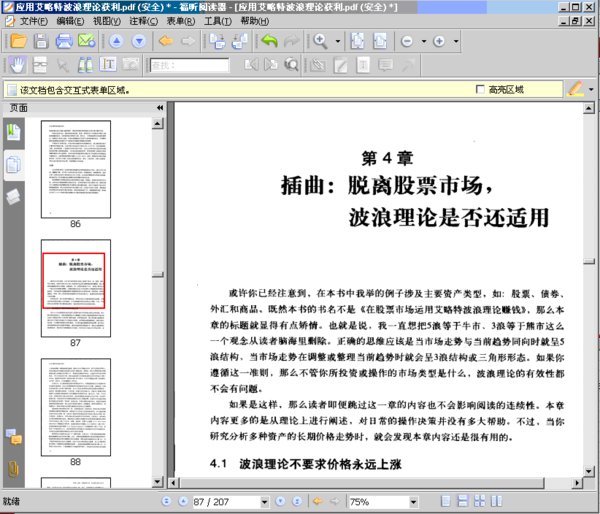The height and width of the screenshot is (514, 600).
Task: Select page 86 thumbnail
Action: pos(75,169)
